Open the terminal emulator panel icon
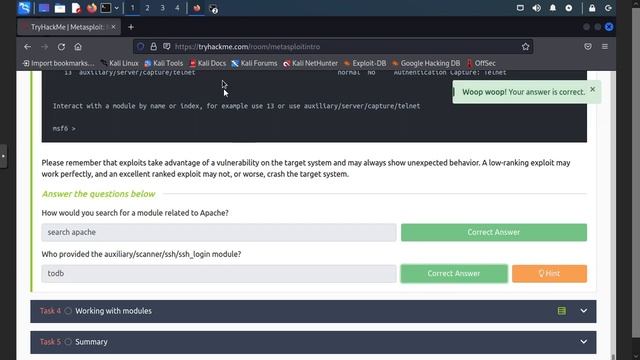This screenshot has width=640, height=360. [106, 8]
